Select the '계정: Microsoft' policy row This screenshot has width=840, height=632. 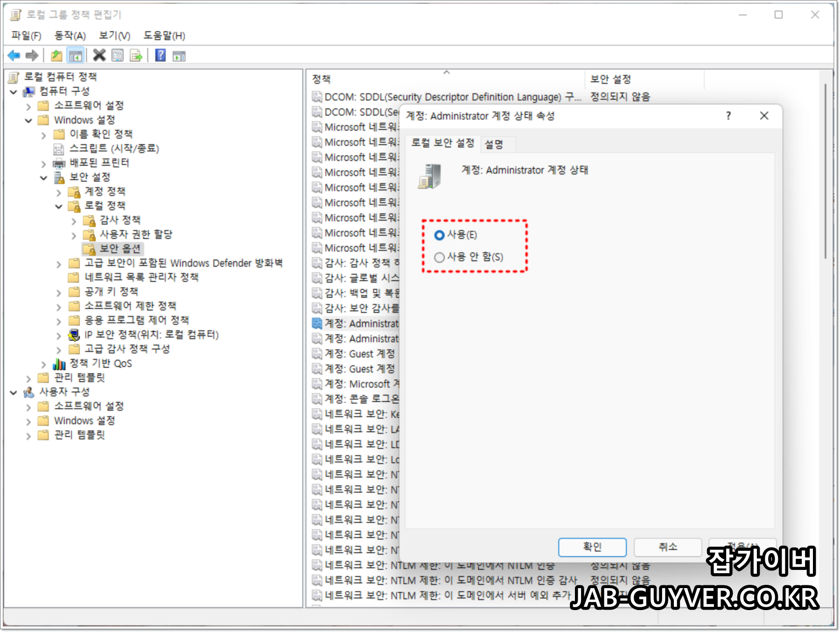(x=355, y=384)
